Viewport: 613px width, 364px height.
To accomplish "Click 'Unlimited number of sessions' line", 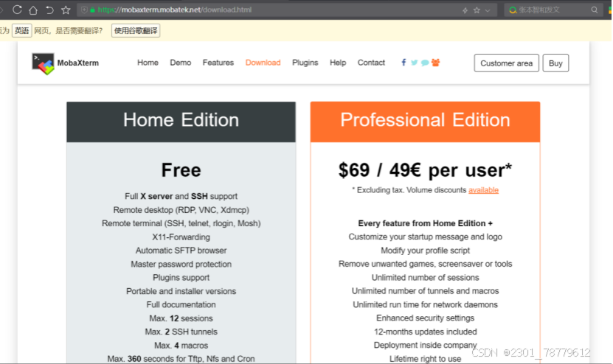I will click(425, 278).
